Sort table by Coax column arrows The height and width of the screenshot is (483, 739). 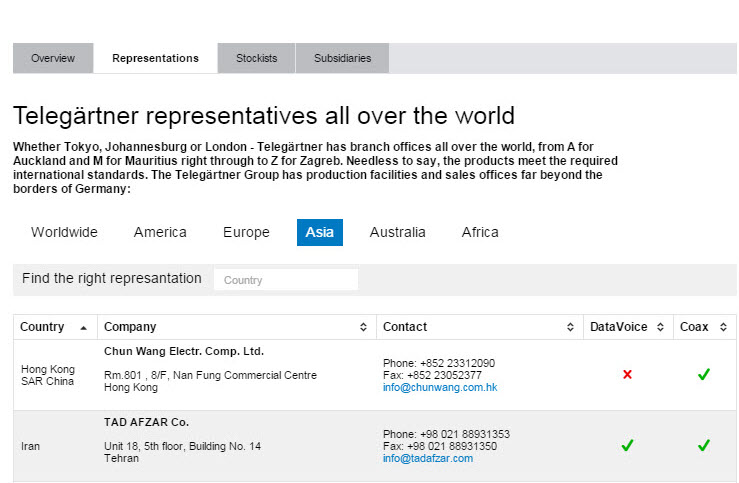[723, 327]
